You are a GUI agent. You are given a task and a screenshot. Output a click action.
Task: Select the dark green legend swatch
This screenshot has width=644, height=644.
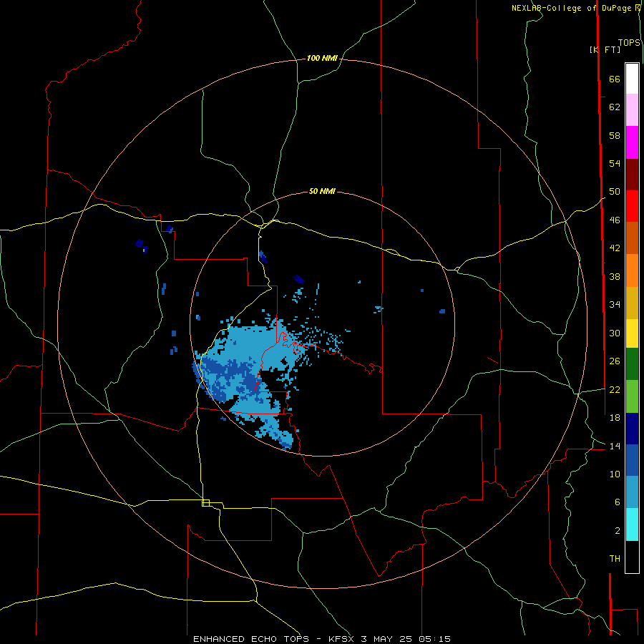(x=632, y=364)
